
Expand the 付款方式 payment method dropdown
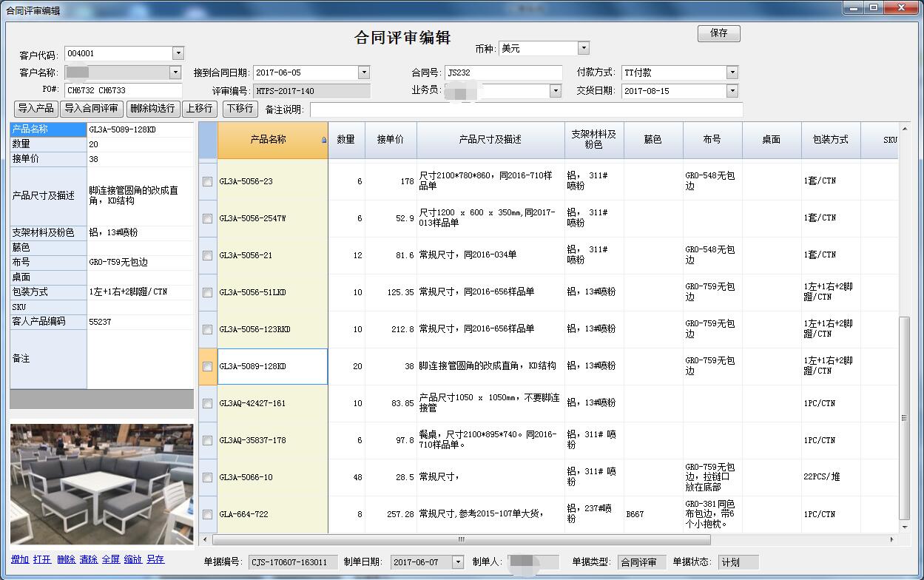[732, 72]
